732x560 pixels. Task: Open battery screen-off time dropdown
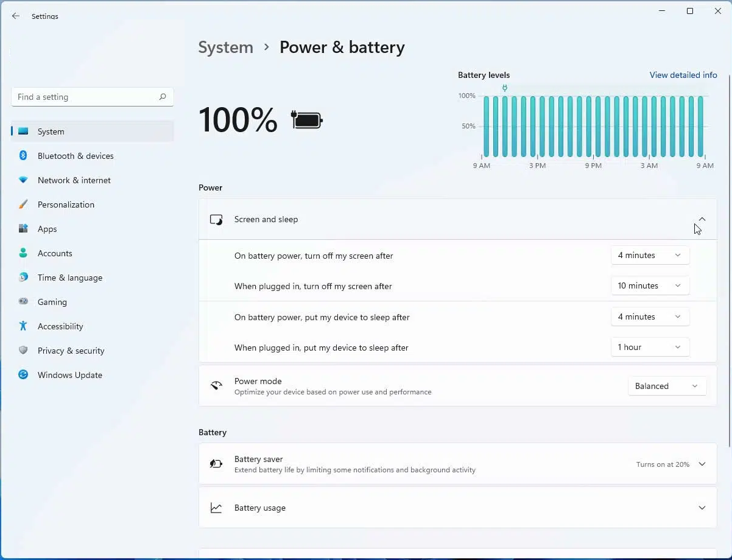(x=650, y=256)
